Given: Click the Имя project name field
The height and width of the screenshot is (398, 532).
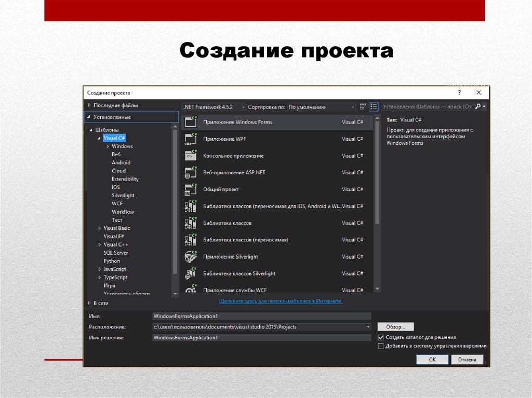Looking at the screenshot, I should [262, 316].
